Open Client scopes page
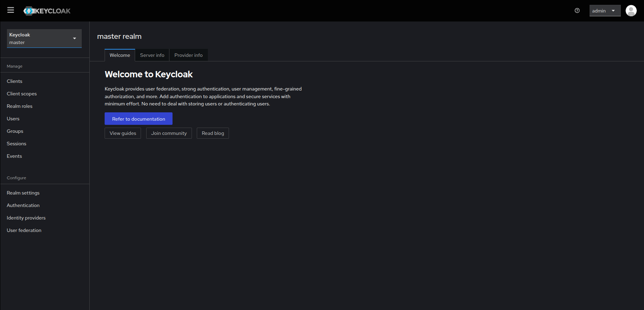The height and width of the screenshot is (310, 644). click(45, 94)
